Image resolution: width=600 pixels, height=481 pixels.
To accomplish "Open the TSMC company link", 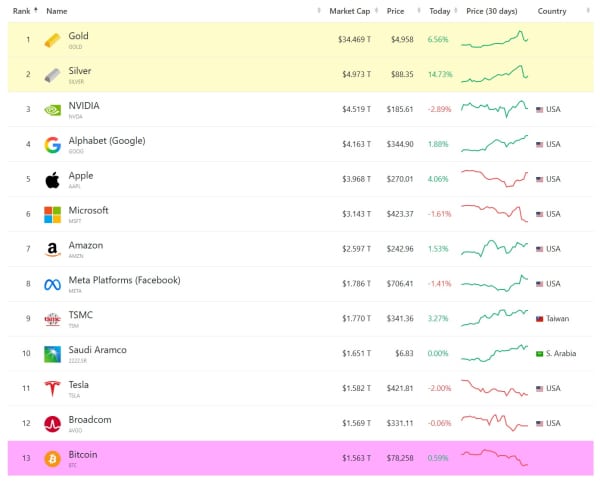I will click(80, 315).
